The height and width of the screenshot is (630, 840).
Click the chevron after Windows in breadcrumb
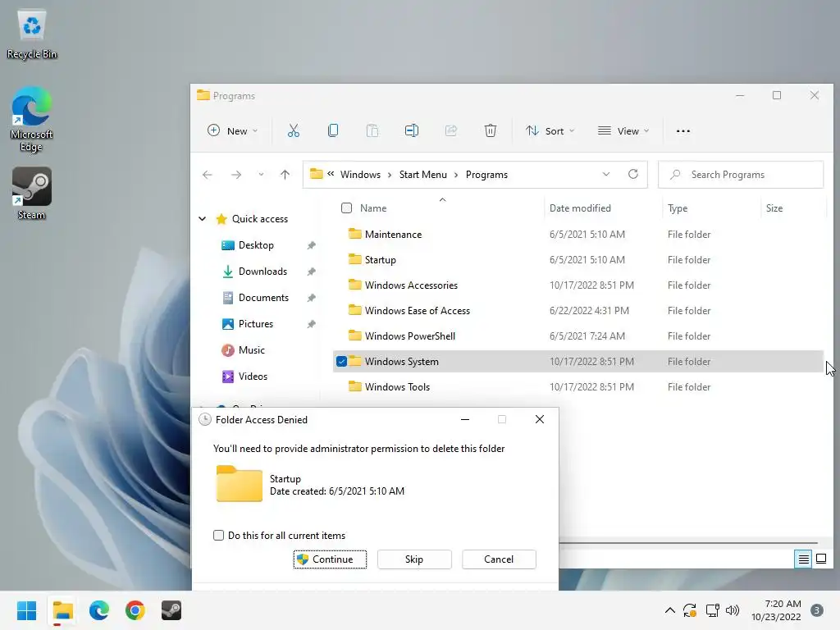tap(390, 175)
